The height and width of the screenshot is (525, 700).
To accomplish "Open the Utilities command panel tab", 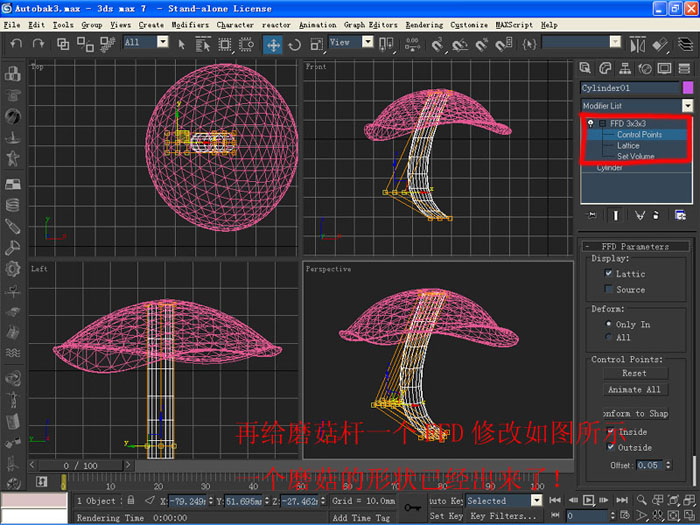I will coord(684,68).
